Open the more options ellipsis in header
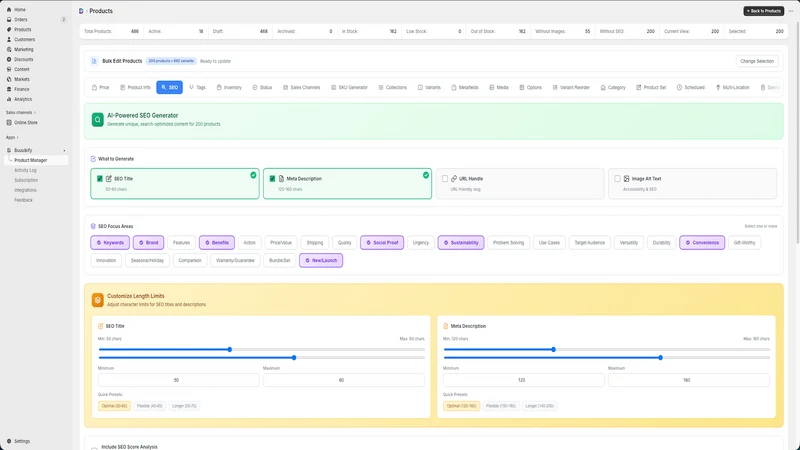This screenshot has width=800, height=450. pos(791,11)
